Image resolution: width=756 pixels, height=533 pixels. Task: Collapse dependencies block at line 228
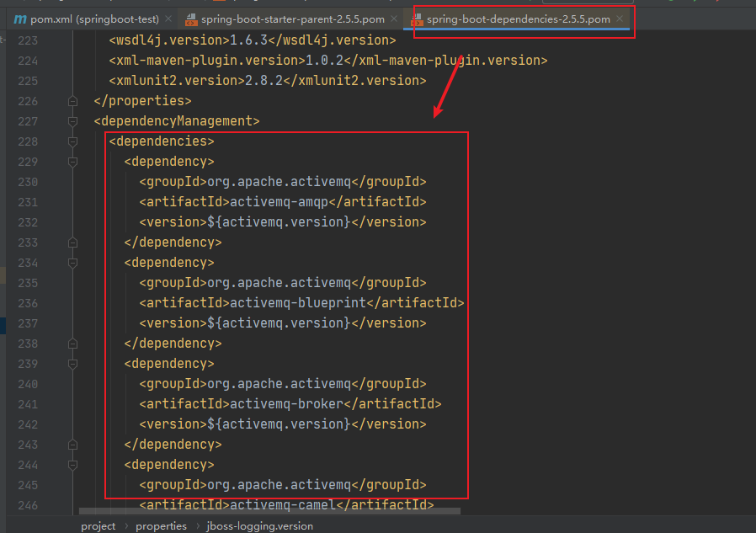point(72,141)
